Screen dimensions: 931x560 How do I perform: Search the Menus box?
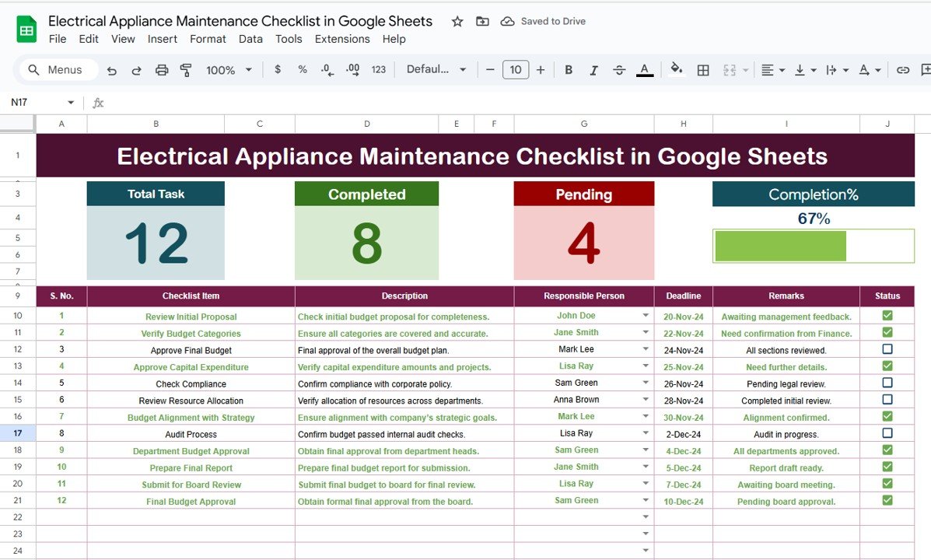coord(59,69)
